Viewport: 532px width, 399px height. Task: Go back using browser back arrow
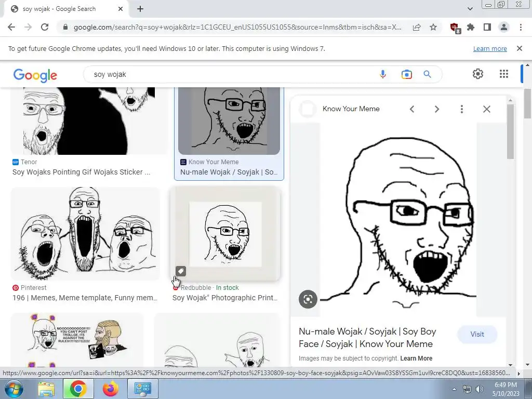(x=11, y=27)
